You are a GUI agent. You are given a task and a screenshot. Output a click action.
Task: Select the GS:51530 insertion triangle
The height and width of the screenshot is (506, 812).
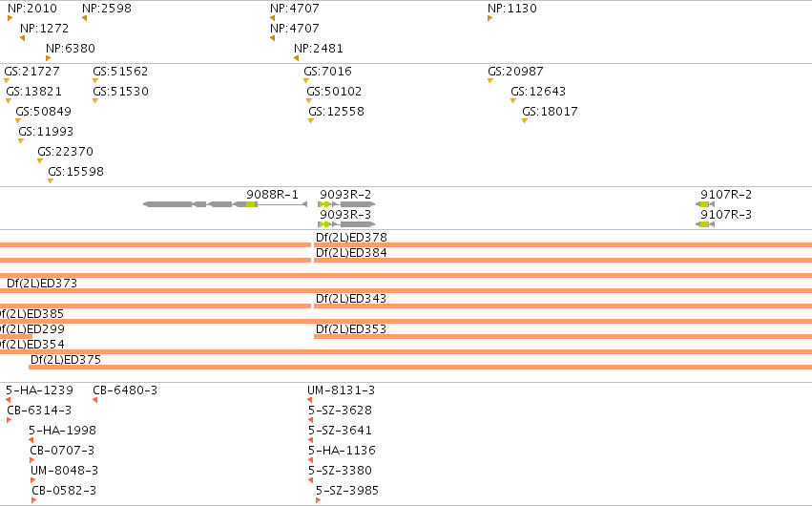point(95,101)
